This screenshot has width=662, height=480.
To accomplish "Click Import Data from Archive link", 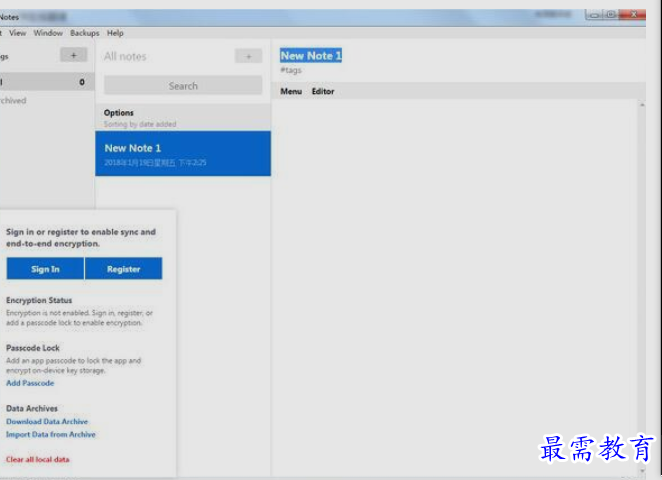I will (51, 434).
